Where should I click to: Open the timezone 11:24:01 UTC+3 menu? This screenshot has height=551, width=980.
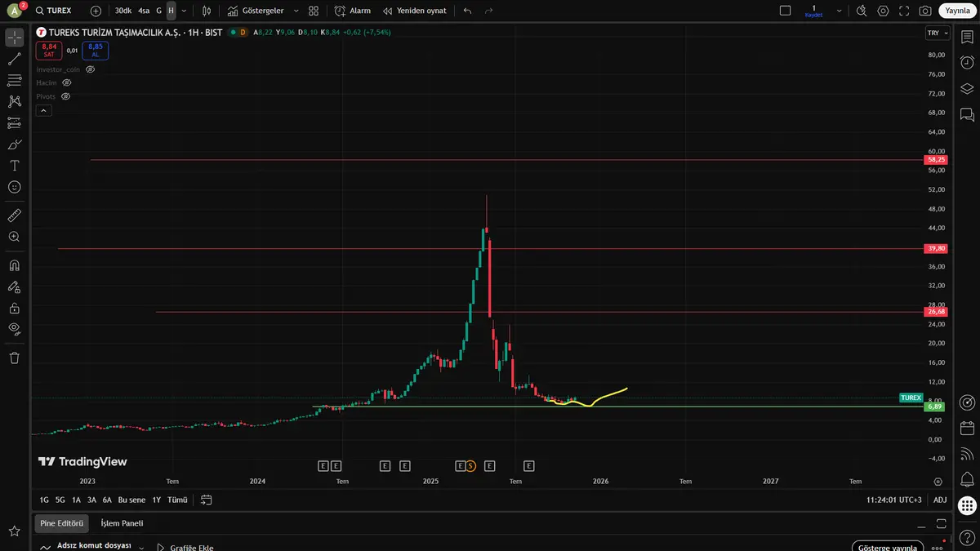894,500
